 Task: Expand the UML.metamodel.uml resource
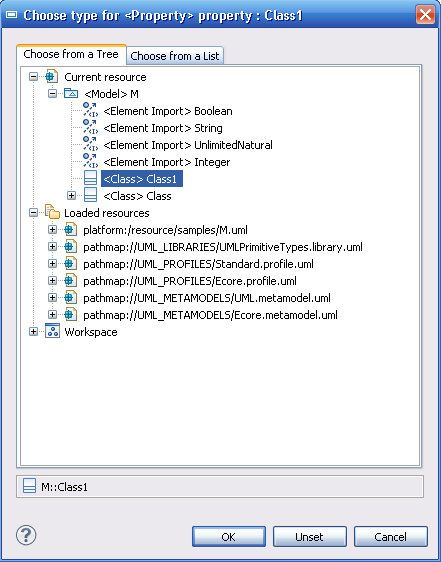point(52,297)
